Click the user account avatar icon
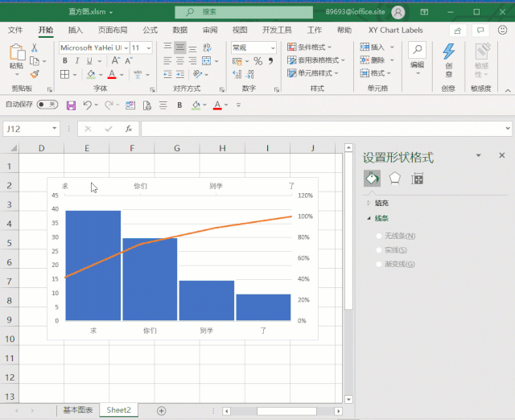This screenshot has height=420, width=515. pos(398,13)
